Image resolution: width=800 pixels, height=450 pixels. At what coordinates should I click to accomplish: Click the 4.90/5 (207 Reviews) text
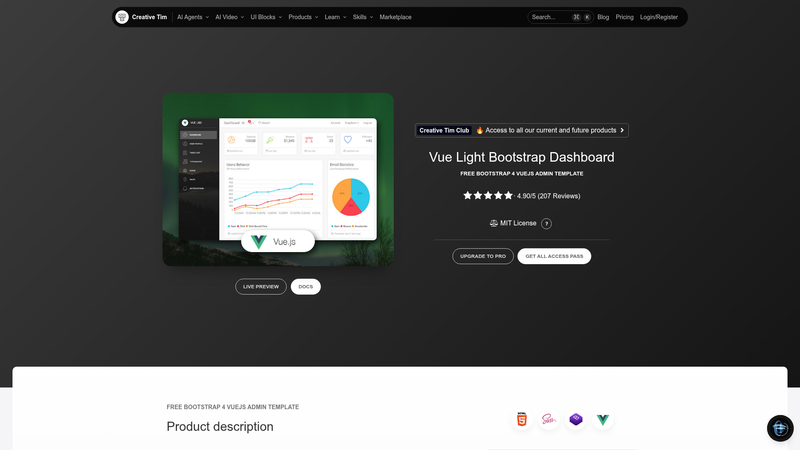click(x=548, y=196)
